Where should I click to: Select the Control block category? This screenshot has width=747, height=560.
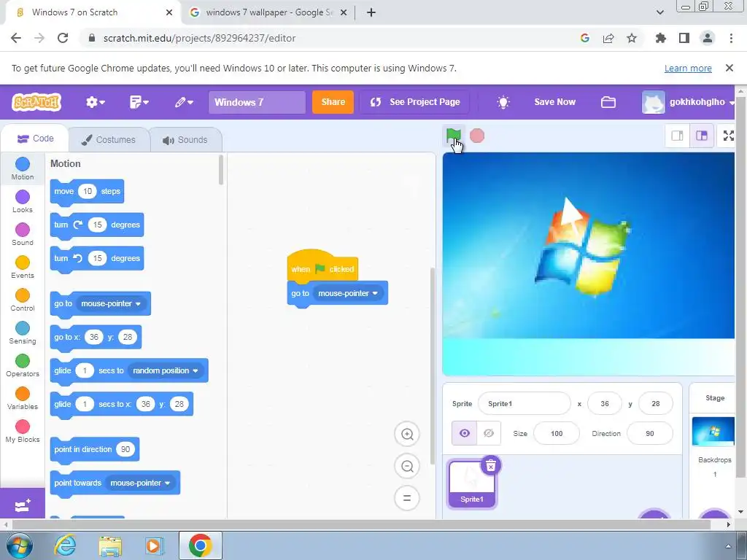click(23, 300)
